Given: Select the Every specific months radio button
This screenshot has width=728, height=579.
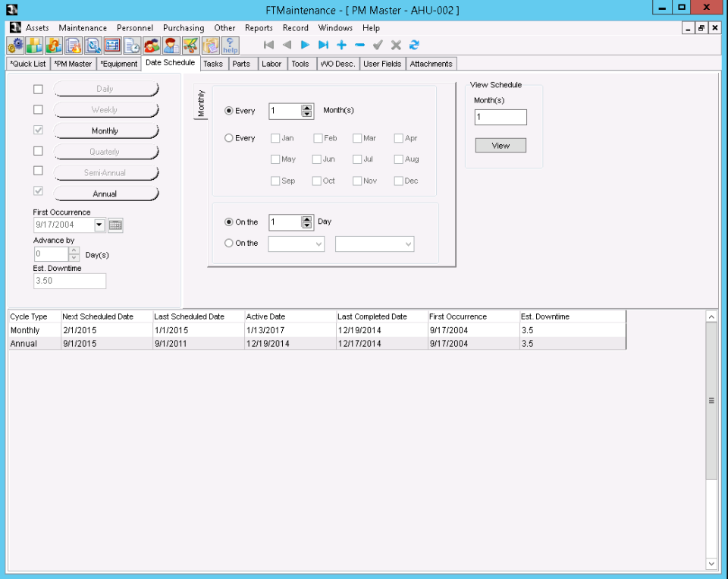Looking at the screenshot, I should 228,138.
